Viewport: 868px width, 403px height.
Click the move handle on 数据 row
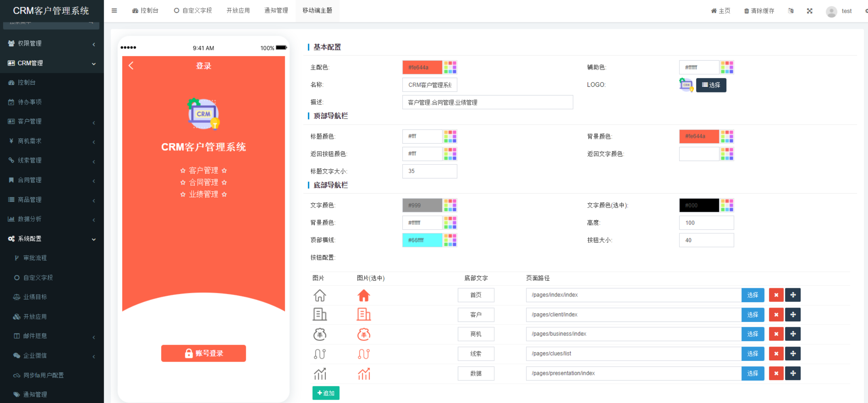point(793,373)
